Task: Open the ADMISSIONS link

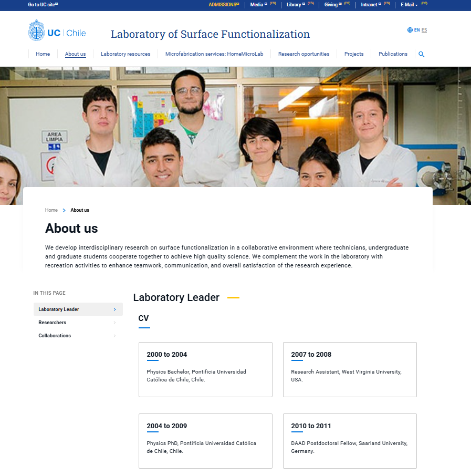Action: tap(224, 5)
